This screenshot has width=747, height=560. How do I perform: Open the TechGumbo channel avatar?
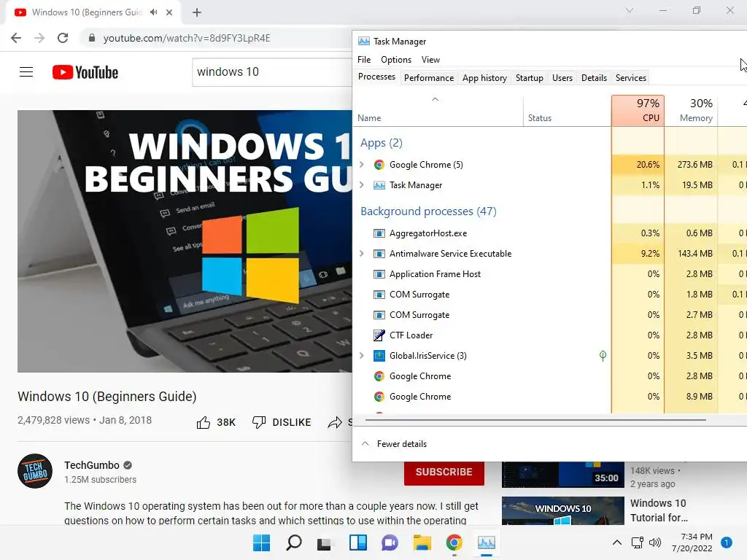click(x=35, y=472)
